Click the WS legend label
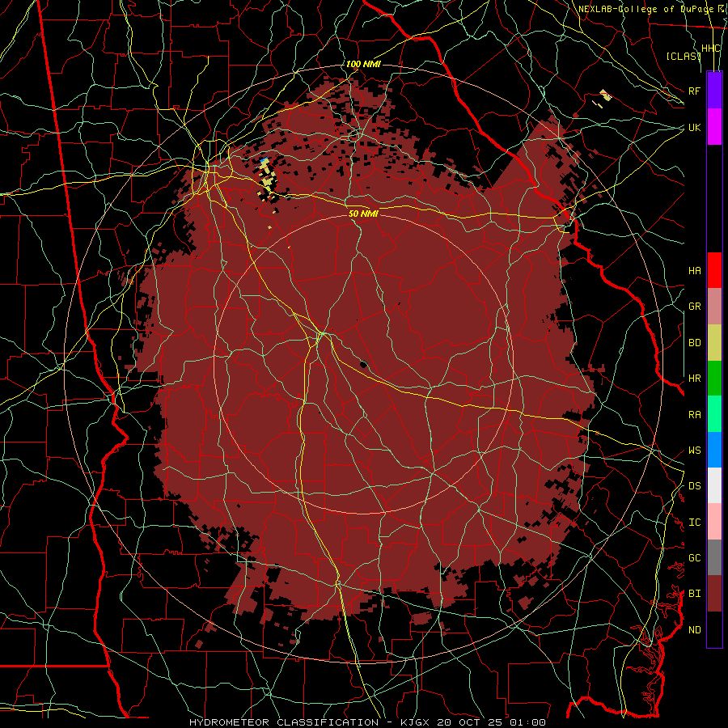The width and height of the screenshot is (728, 728). 694,451
